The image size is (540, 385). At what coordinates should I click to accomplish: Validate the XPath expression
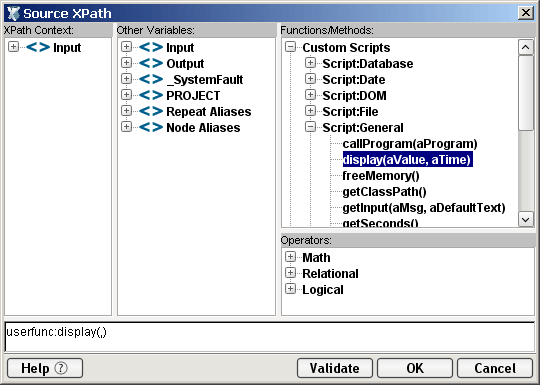335,368
